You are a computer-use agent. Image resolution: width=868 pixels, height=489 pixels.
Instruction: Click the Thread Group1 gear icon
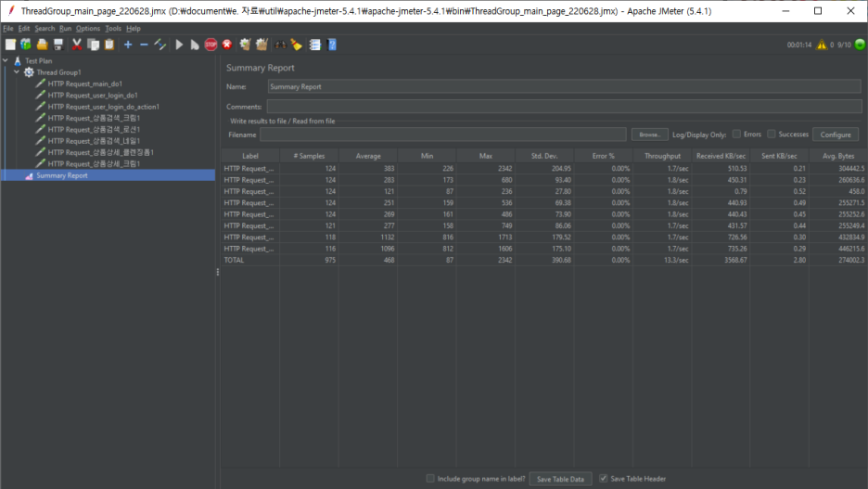click(29, 72)
